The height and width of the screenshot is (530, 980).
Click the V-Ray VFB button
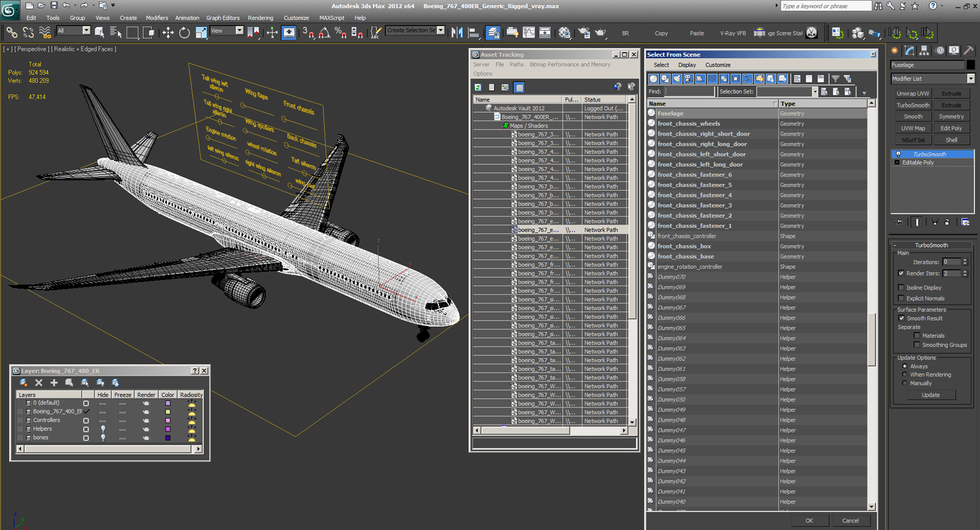point(732,33)
